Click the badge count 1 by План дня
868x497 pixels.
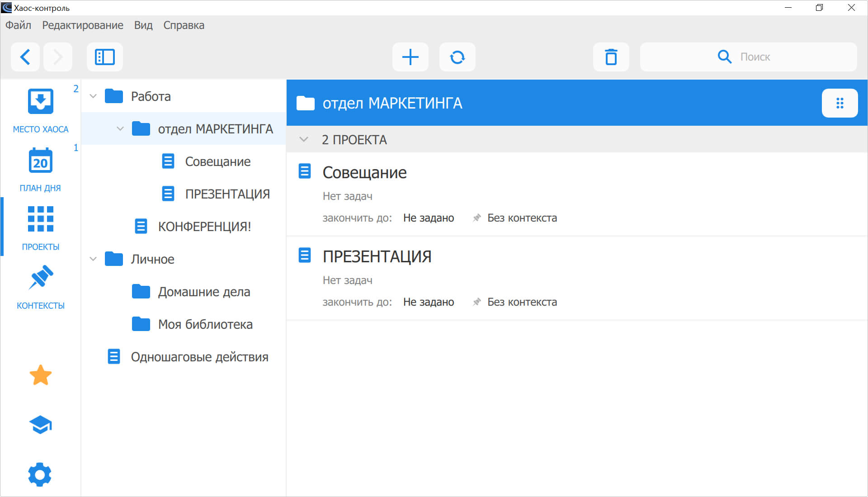[76, 147]
